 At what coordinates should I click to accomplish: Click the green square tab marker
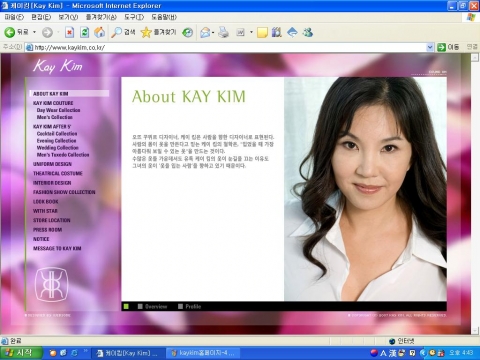pos(126,306)
